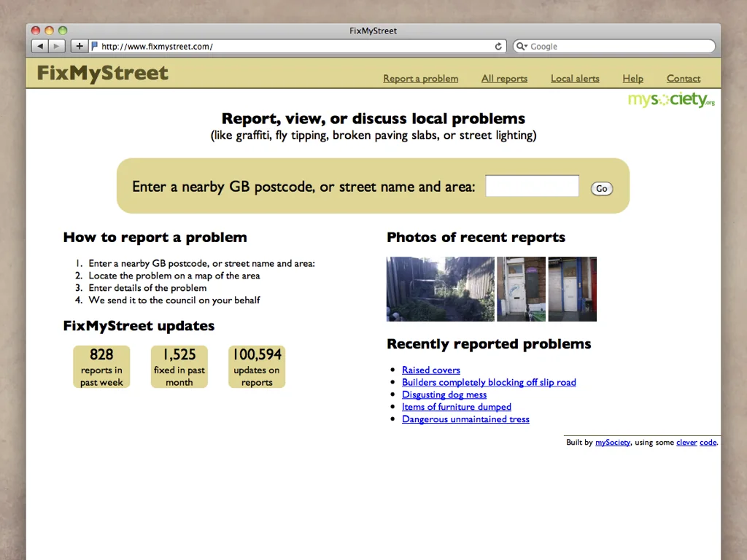
Task: Click the How to report a problem heading
Action: (x=155, y=237)
